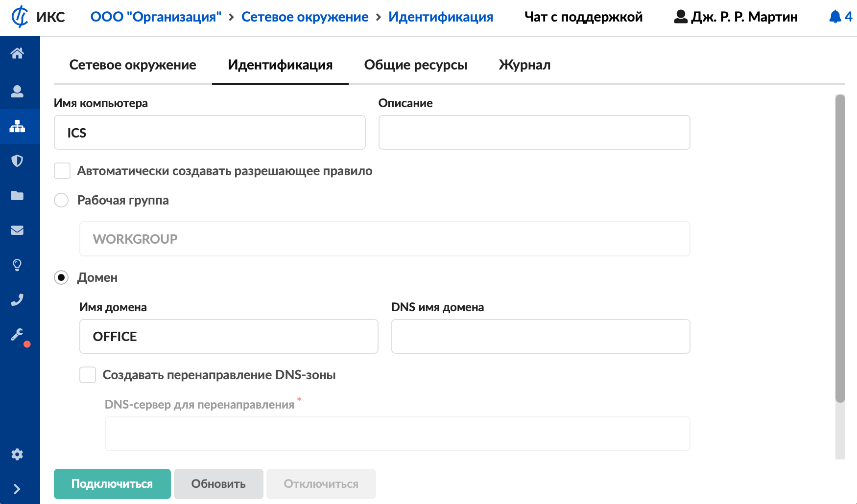Open the Дж. Р. Р. Мартин user menu
The image size is (857, 504).
[x=736, y=17]
